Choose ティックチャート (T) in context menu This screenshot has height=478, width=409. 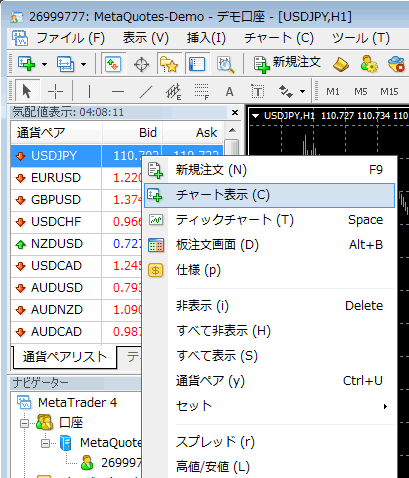coord(269,220)
